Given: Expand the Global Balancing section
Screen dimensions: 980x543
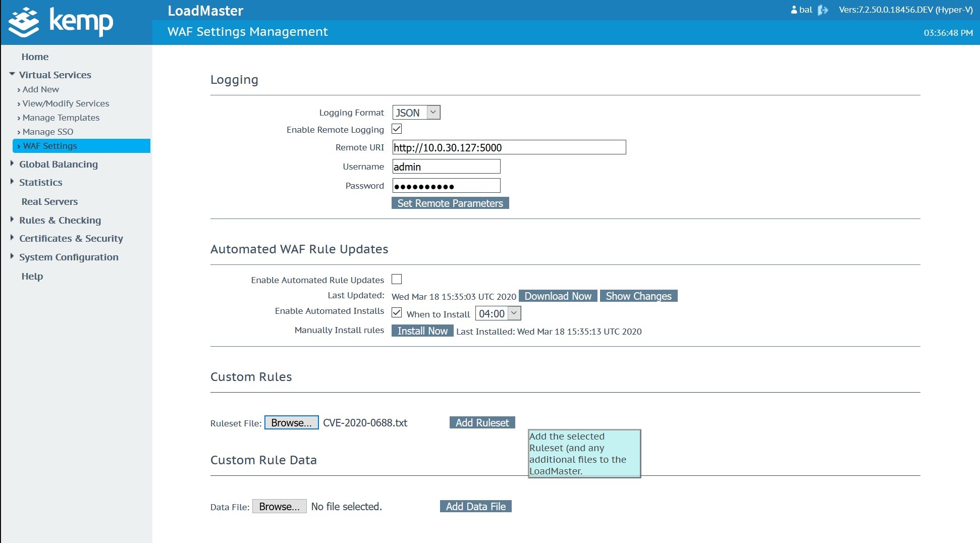Looking at the screenshot, I should (12, 164).
